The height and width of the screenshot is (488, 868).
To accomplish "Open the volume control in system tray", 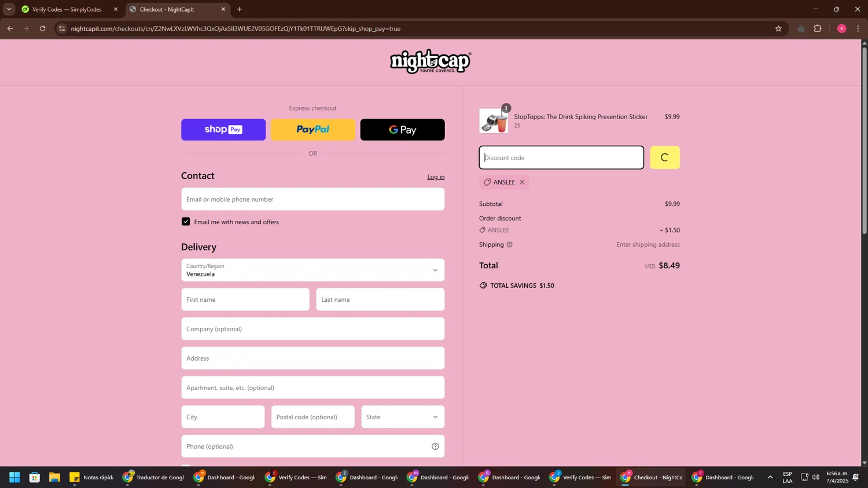I will (x=815, y=478).
